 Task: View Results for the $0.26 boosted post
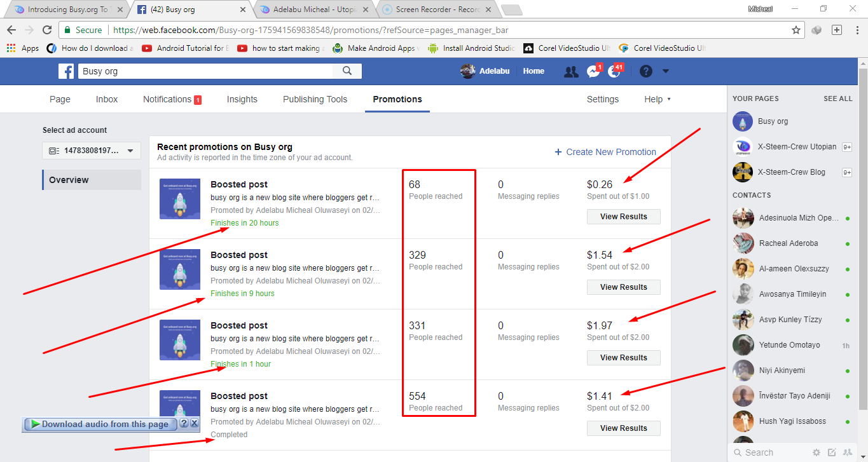(x=624, y=217)
